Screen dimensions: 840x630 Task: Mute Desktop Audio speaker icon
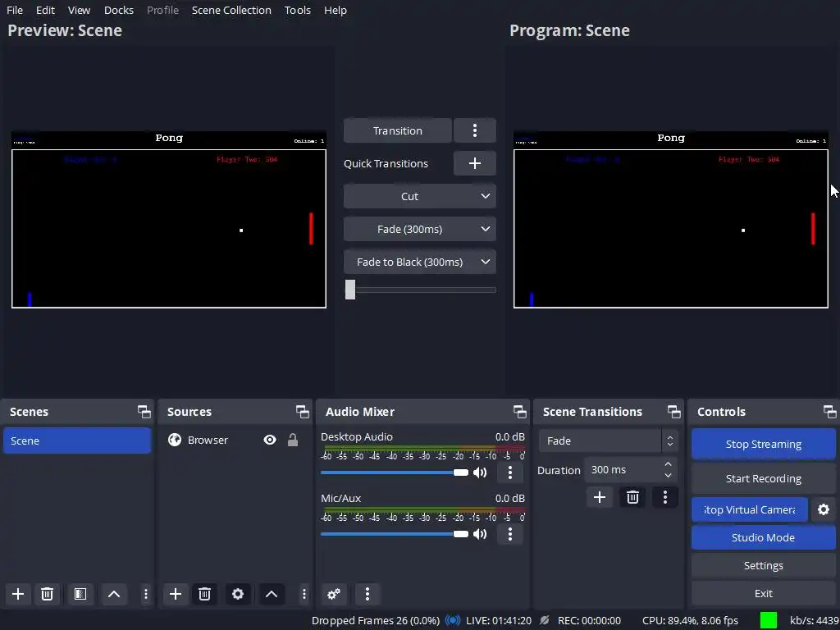[x=480, y=472]
